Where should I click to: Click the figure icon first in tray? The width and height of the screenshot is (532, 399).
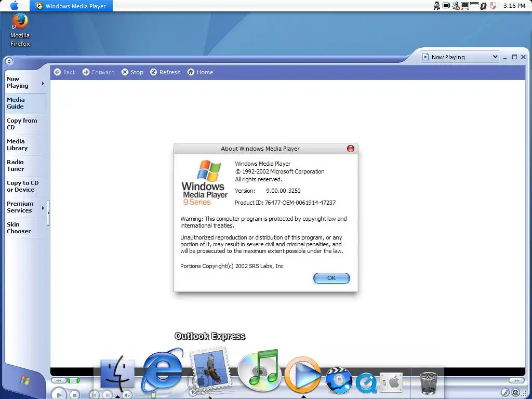pos(437,5)
